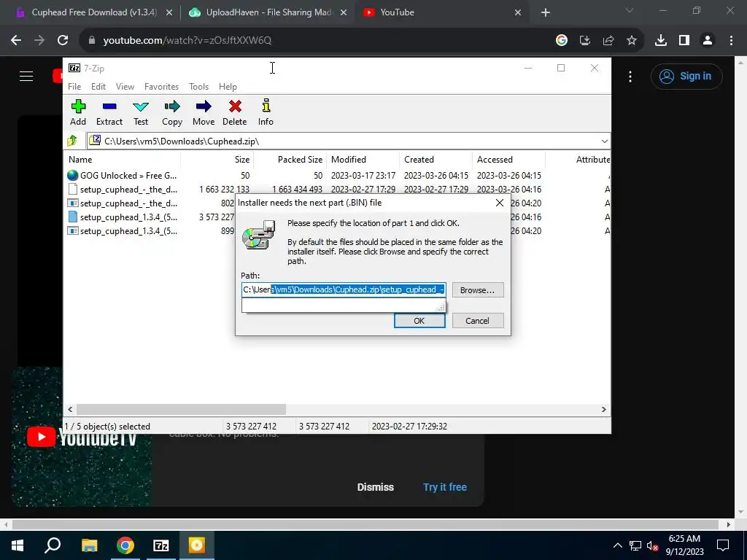Open taskbar search magnifier
747x560 pixels.
[53, 545]
